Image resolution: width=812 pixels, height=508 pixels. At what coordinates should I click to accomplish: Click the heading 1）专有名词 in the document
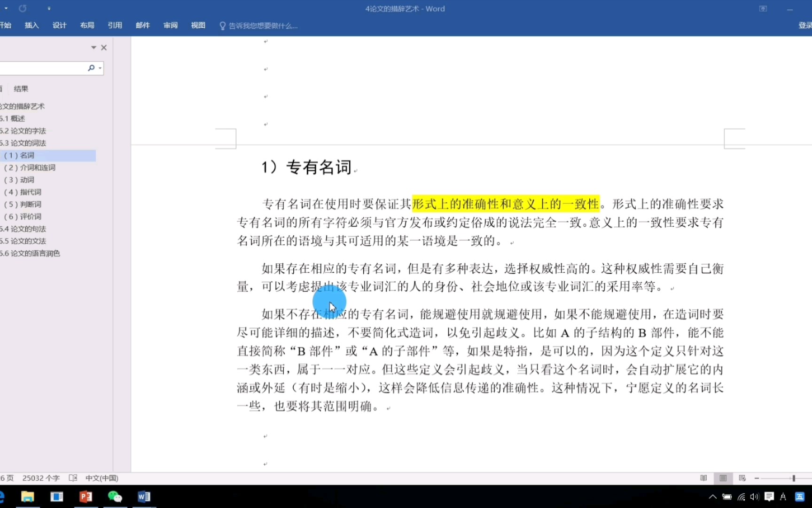point(306,167)
